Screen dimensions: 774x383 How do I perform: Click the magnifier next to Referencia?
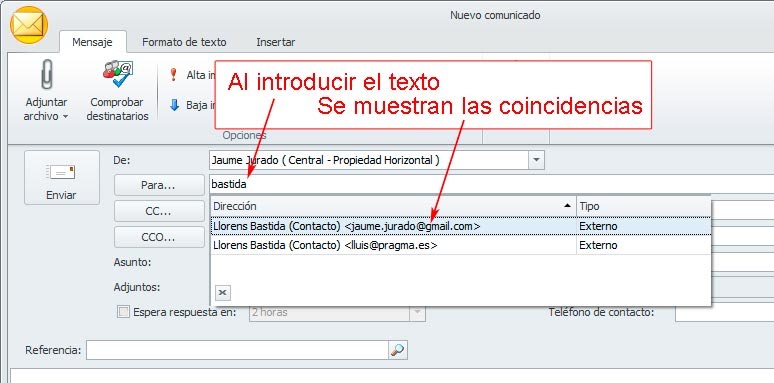397,350
